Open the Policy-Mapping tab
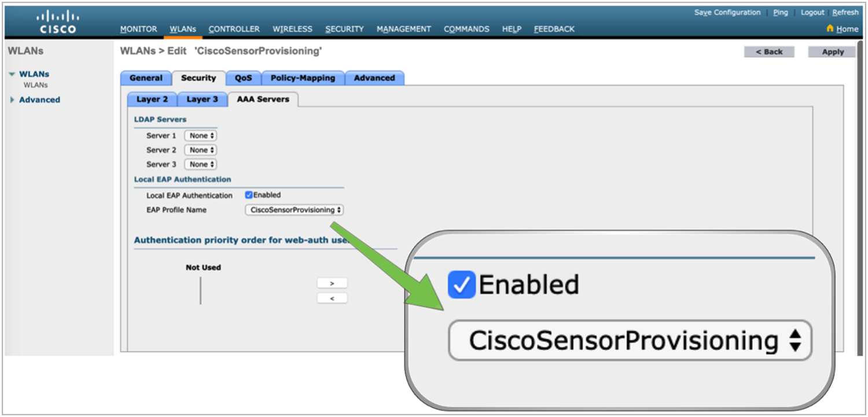 303,78
